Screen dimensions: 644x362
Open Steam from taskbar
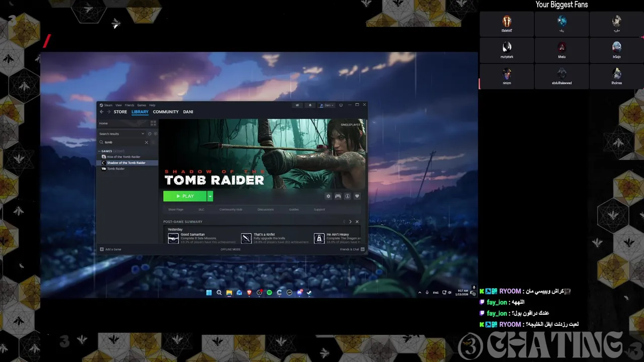pyautogui.click(x=309, y=293)
